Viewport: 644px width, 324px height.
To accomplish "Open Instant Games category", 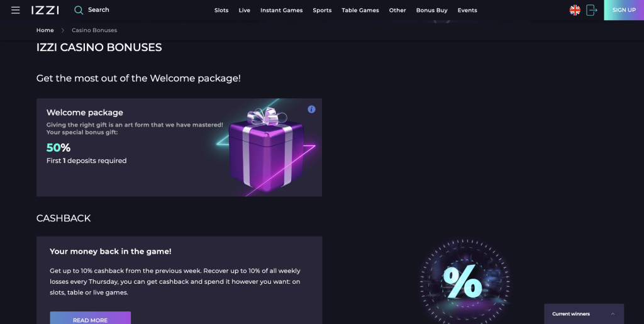I will 281,11.
